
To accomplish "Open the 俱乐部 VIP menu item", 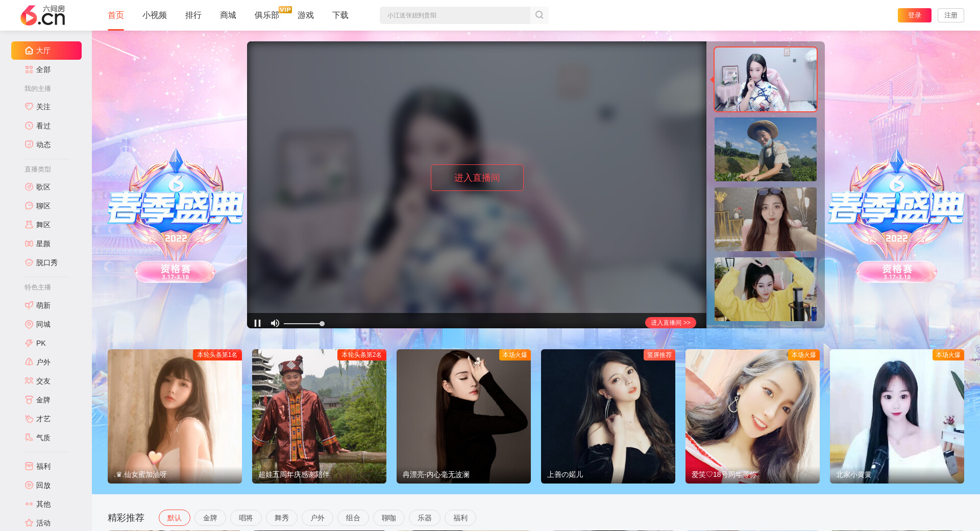I will pos(267,15).
